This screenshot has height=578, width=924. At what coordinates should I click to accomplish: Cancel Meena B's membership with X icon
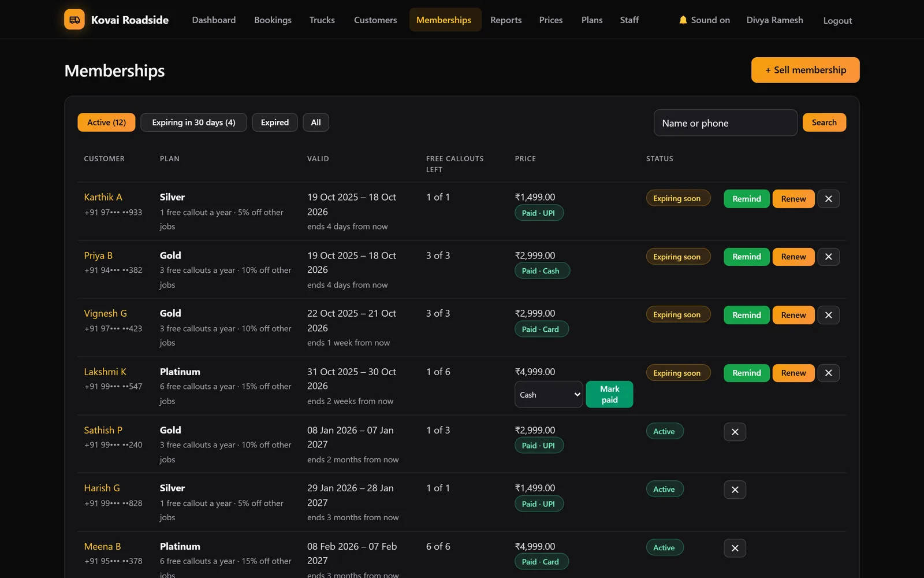(735, 548)
